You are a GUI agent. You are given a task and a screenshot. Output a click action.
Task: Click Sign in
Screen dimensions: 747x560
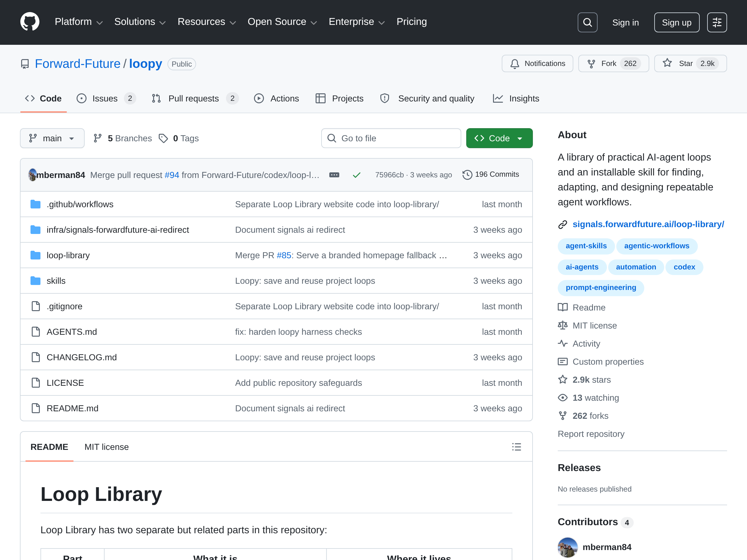(x=625, y=22)
